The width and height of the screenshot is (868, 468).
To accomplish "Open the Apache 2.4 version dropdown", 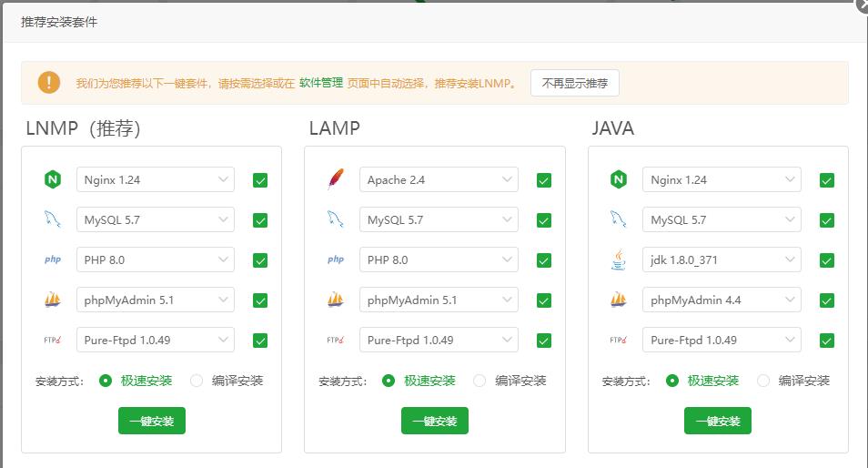I will point(439,179).
